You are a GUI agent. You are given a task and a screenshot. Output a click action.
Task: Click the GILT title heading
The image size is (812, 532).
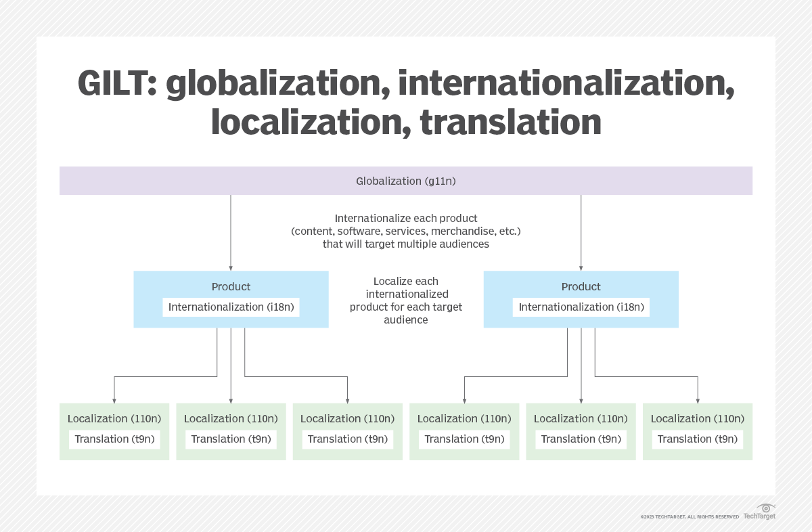point(406,103)
